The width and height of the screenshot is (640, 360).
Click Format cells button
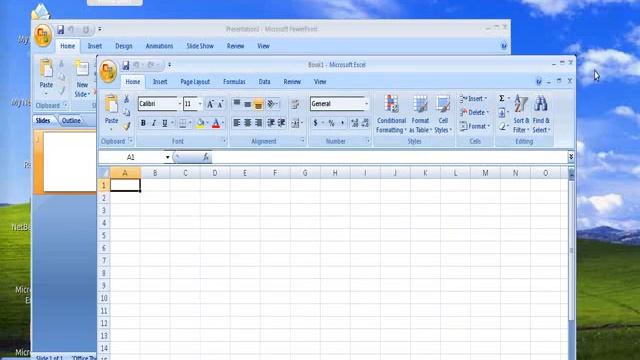tap(474, 126)
